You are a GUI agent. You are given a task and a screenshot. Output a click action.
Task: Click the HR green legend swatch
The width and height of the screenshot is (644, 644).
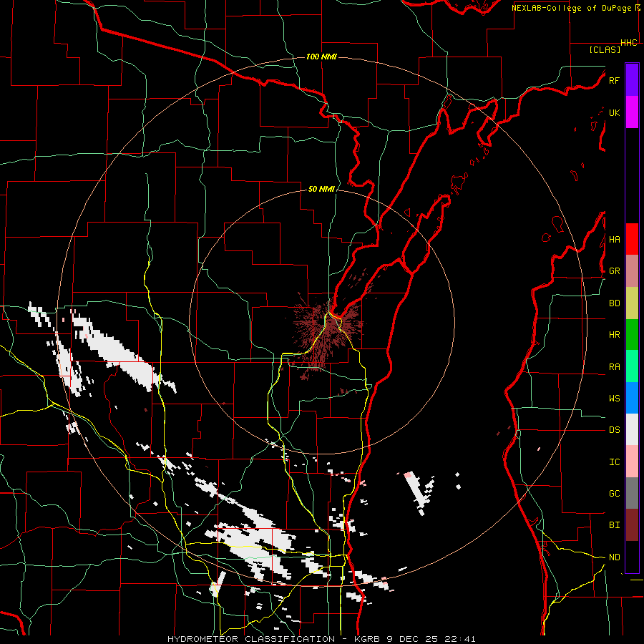tap(632, 335)
